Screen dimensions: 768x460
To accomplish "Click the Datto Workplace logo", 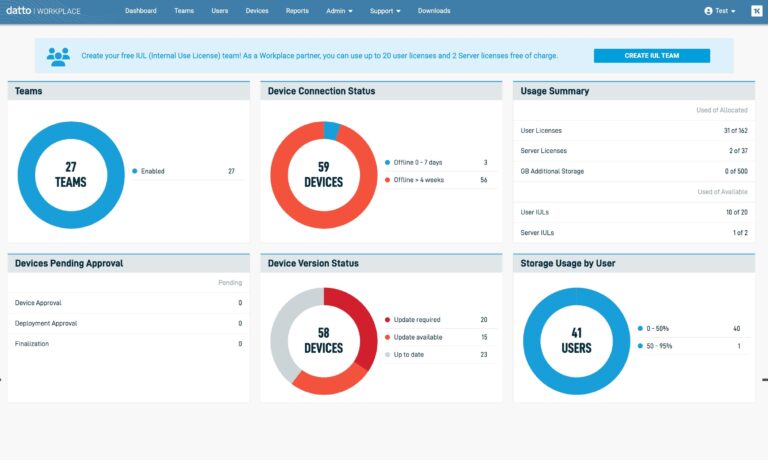I will [45, 11].
